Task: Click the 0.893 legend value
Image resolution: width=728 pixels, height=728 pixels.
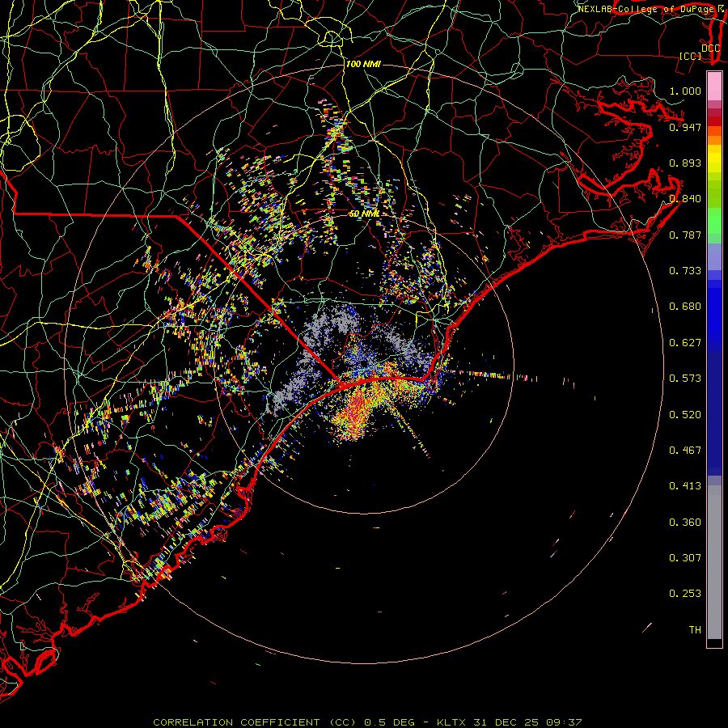Action: click(685, 163)
